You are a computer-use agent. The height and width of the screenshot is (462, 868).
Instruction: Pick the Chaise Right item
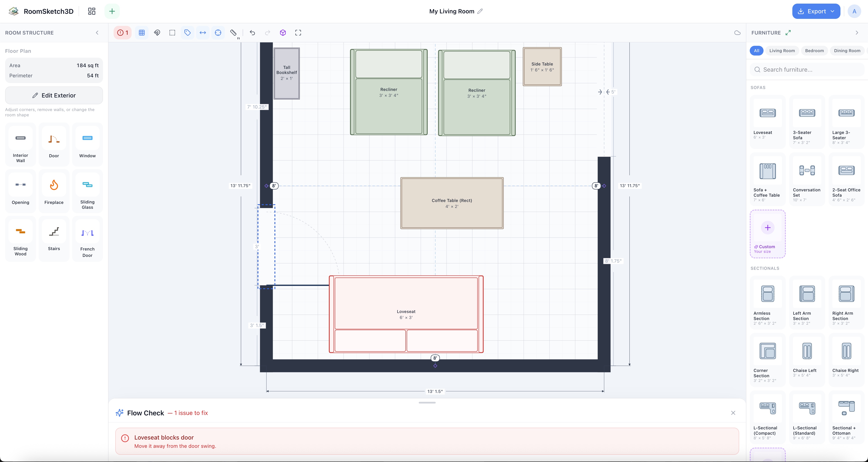point(846,360)
